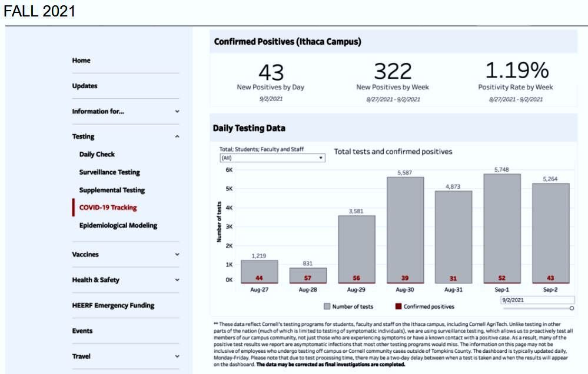Collapse the Testing section chevron
Image resolution: width=588 pixels, height=374 pixels.
[x=177, y=136]
